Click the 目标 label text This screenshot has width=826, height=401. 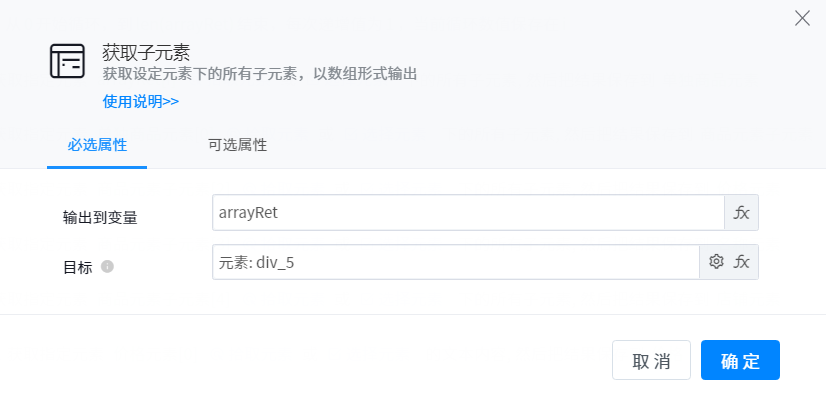point(78,267)
